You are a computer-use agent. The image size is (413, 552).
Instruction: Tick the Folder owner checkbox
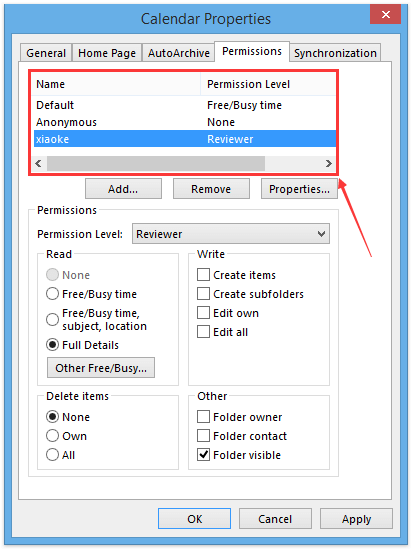pos(204,416)
